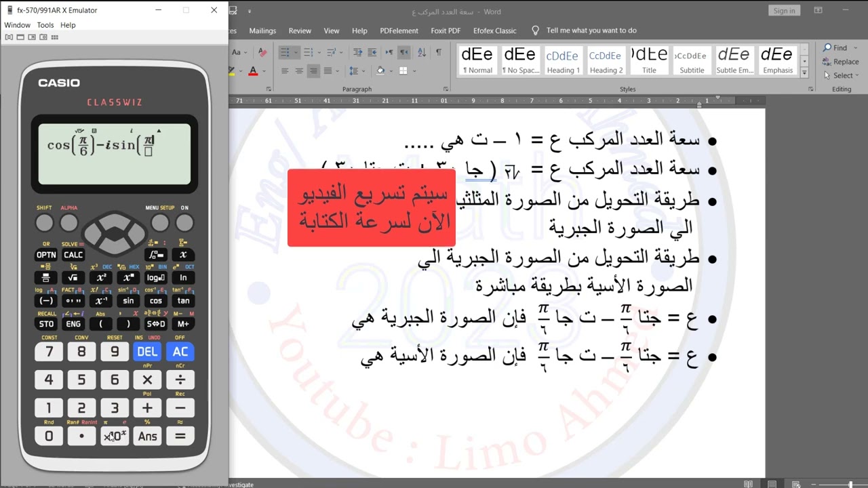Click the calculator fraction key

46,278
